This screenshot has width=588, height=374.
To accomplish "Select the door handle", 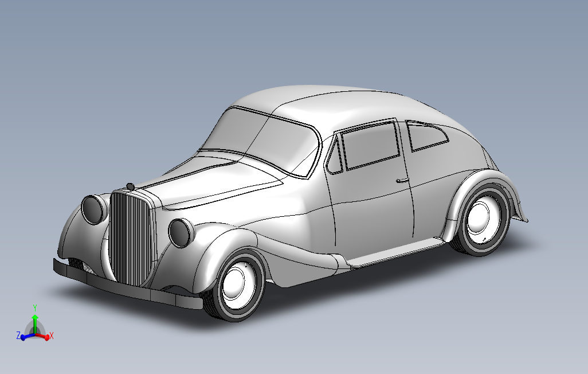I will pos(402,181).
